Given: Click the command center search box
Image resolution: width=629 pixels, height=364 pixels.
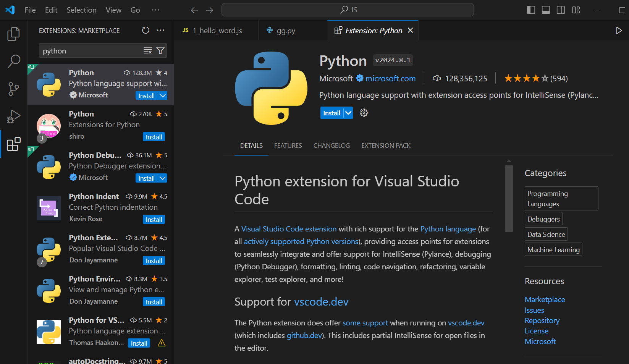Looking at the screenshot, I should coord(348,10).
